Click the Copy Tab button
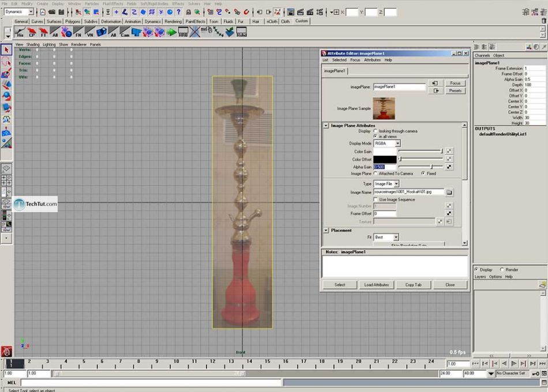The image size is (548, 392). point(414,285)
